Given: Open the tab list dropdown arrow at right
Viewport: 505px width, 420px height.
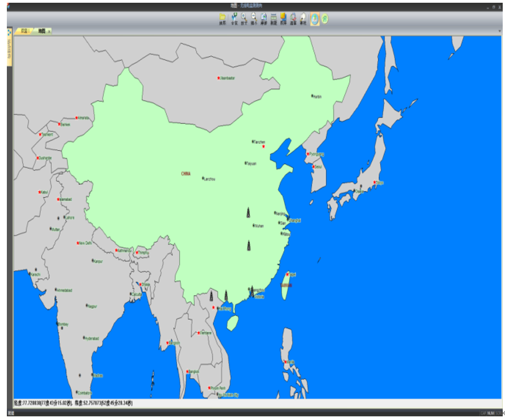Looking at the screenshot, I should pyautogui.click(x=499, y=31).
